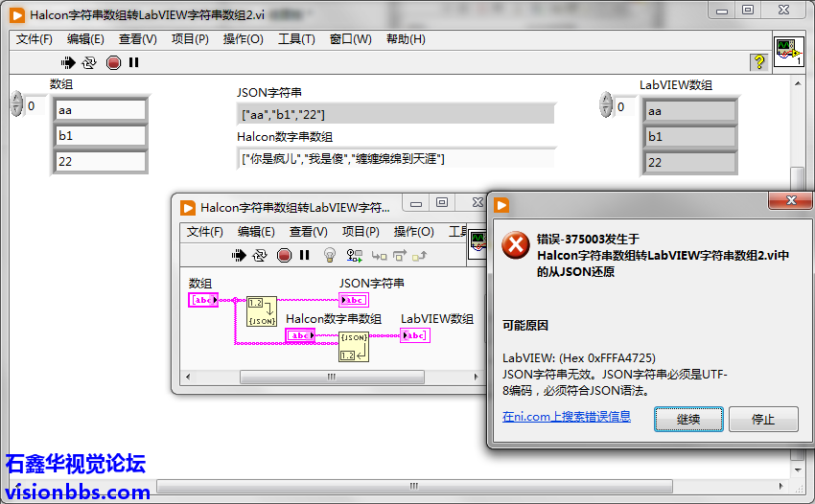Click front panel scroll up arrow

point(798,83)
